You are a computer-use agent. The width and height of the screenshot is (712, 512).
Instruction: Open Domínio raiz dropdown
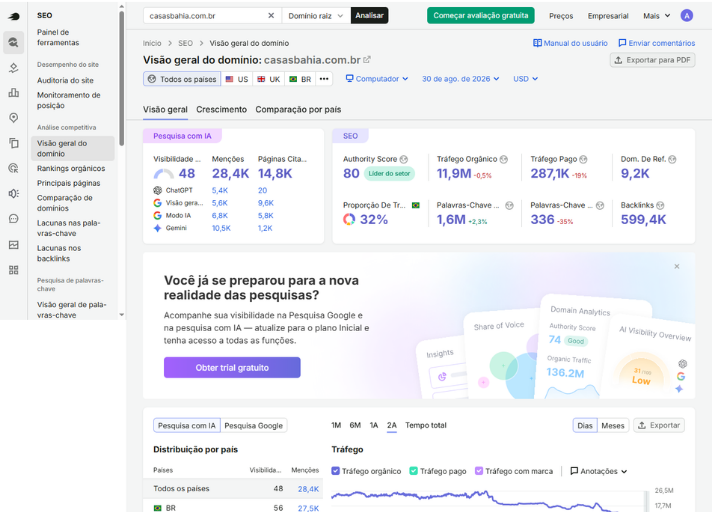pyautogui.click(x=316, y=15)
